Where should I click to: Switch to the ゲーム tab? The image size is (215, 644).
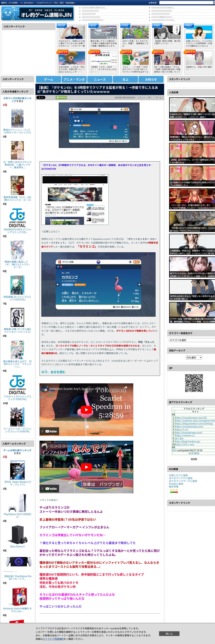[x=49, y=80]
